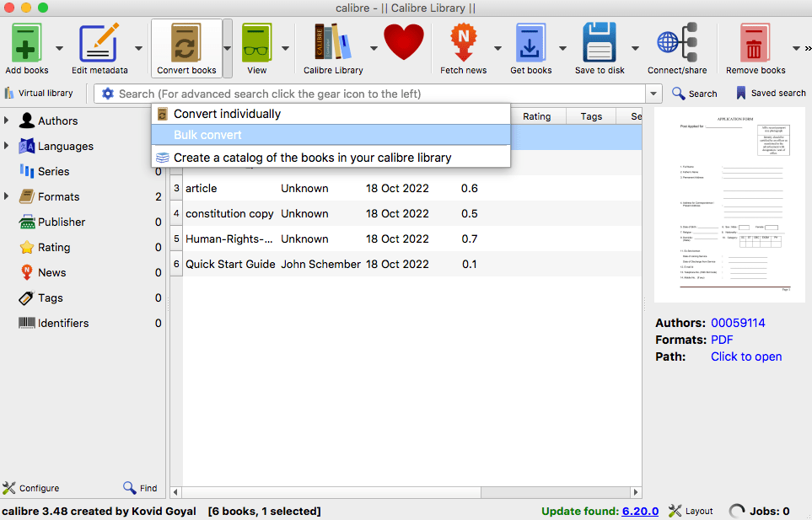This screenshot has height=520, width=812.
Task: Click the book cover preview thumbnail
Action: [x=729, y=205]
